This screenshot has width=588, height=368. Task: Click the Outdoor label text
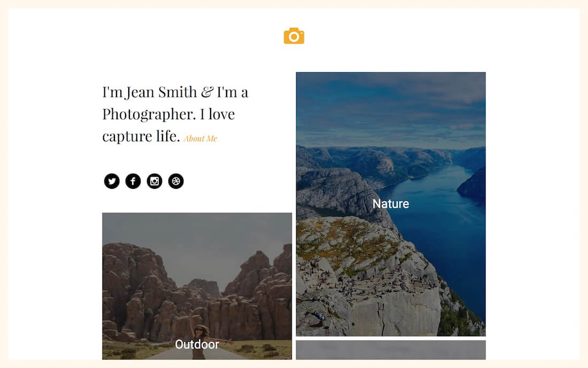coord(197,344)
